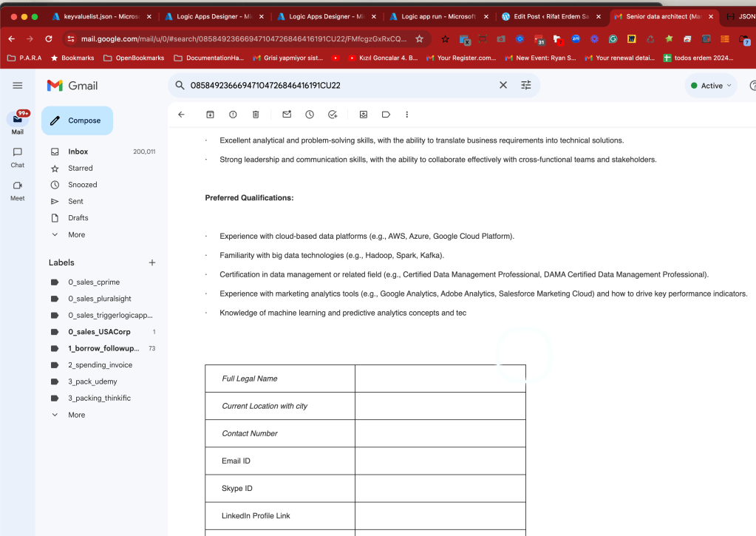Click the Skype ID table cell
The width and height of the screenshot is (756, 536).
[x=280, y=488]
